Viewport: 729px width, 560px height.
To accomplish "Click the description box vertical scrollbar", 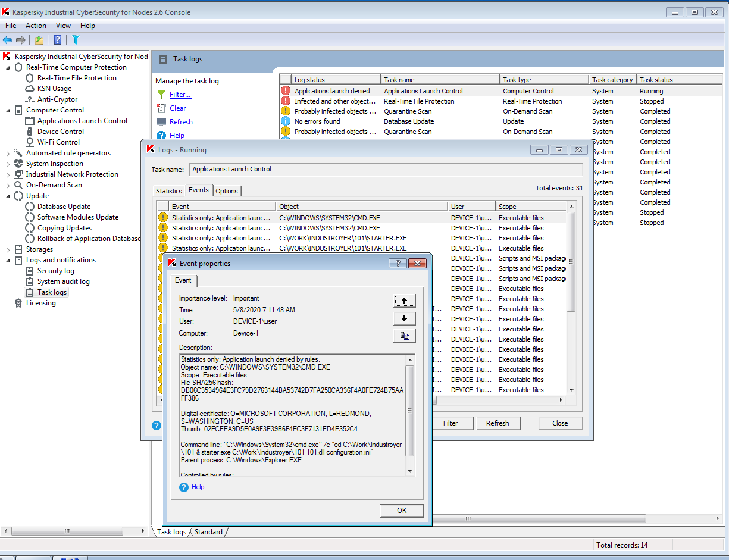I will 409,411.
